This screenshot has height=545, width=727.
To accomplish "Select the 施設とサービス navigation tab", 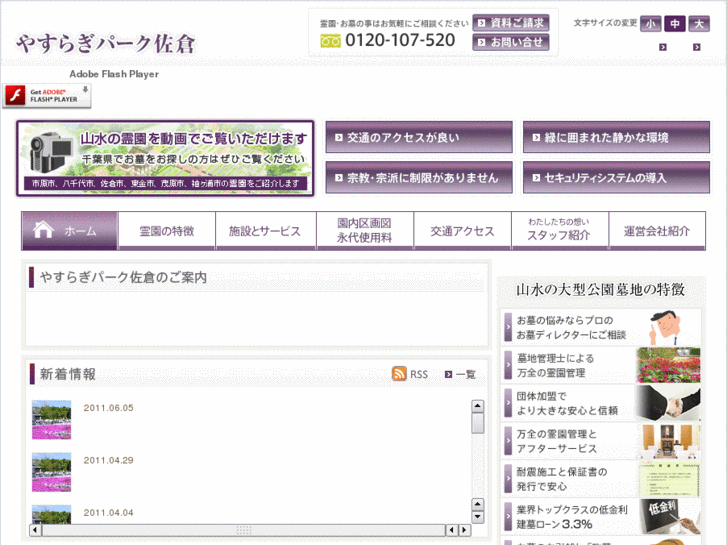I will (266, 231).
